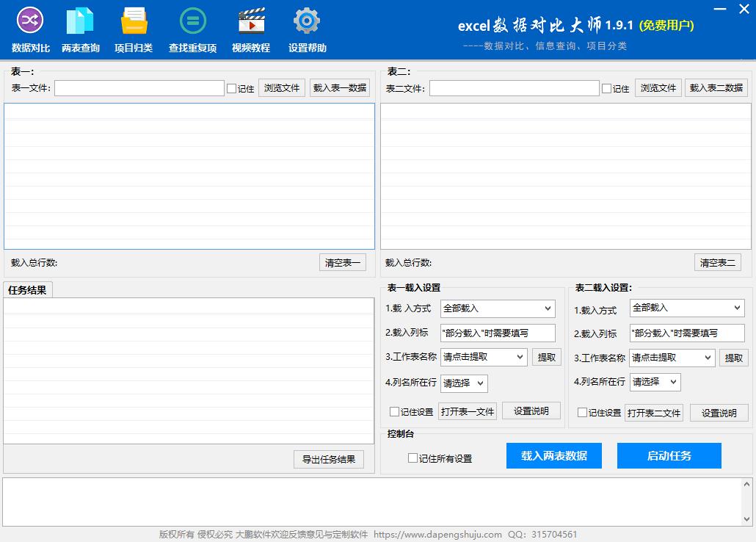Focus the 表一文件 path input
This screenshot has width=756, height=542.
[x=139, y=88]
